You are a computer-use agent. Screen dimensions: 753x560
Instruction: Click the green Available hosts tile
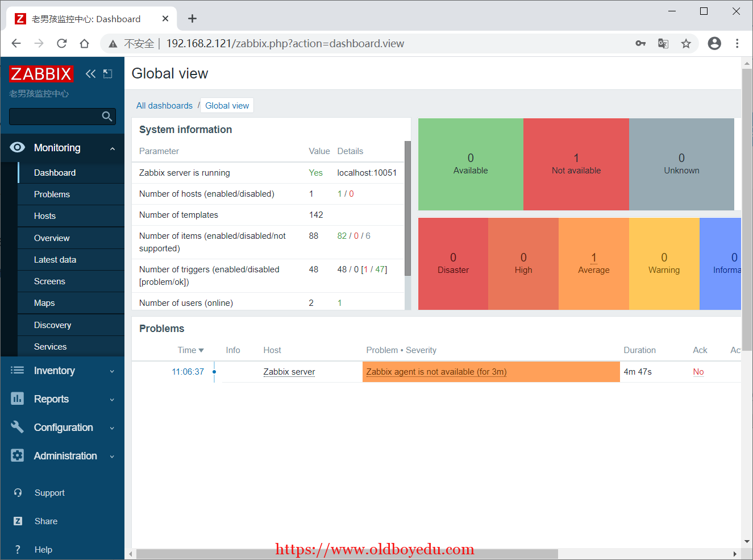tap(471, 164)
